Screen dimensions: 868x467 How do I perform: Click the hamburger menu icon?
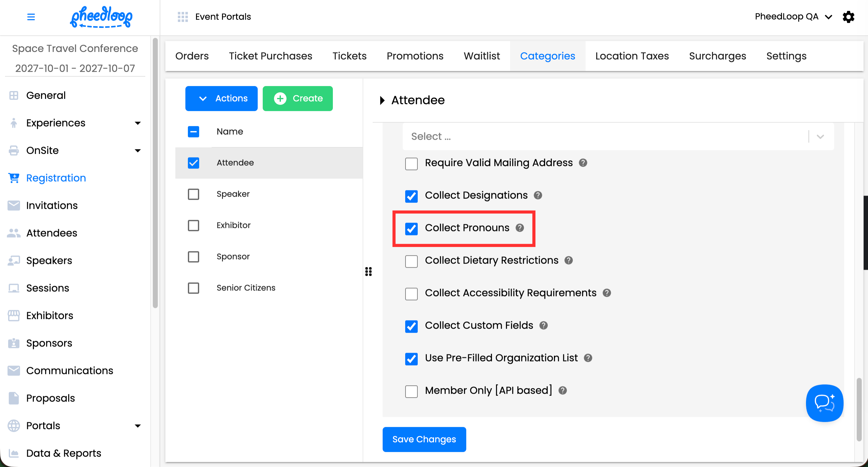31,17
